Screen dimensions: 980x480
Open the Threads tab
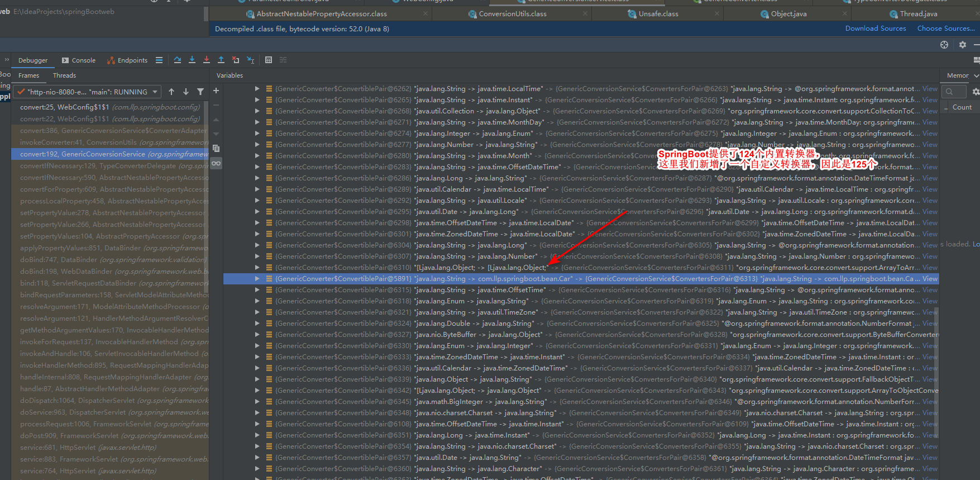point(64,75)
